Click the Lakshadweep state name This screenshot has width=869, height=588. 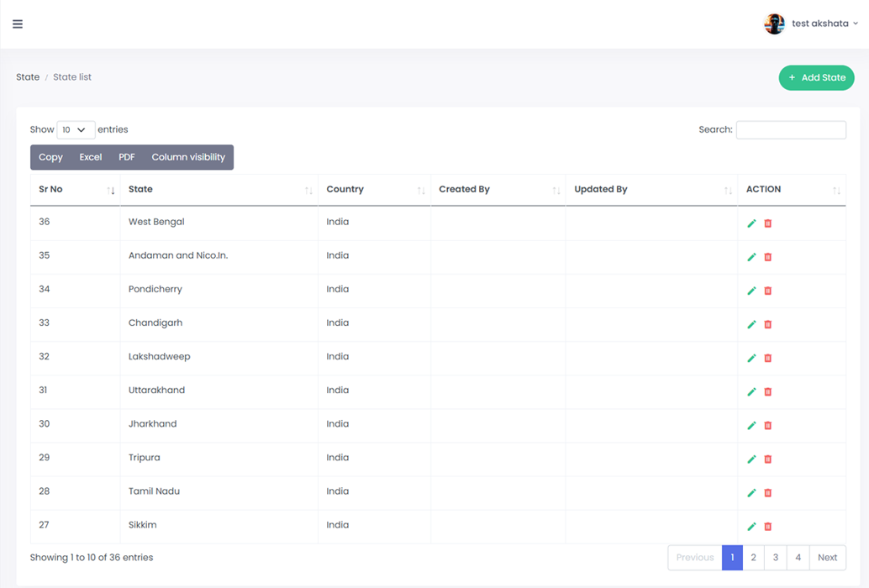tap(159, 356)
